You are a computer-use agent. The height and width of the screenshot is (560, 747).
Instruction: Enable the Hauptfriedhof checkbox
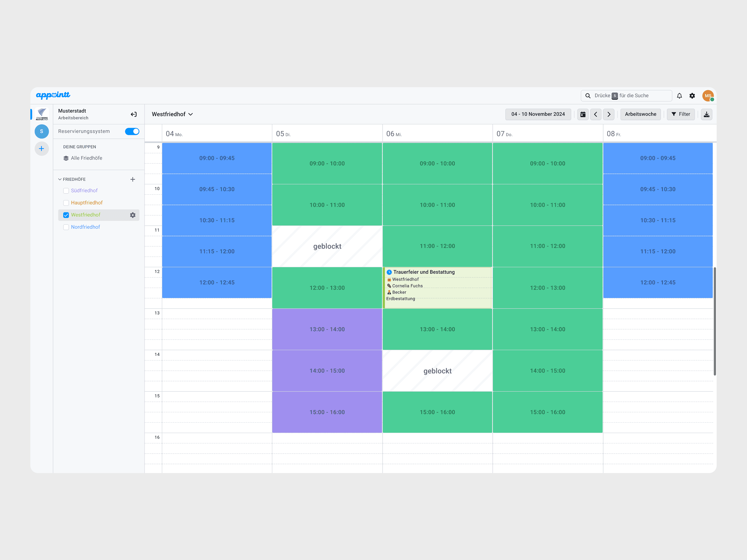click(66, 203)
